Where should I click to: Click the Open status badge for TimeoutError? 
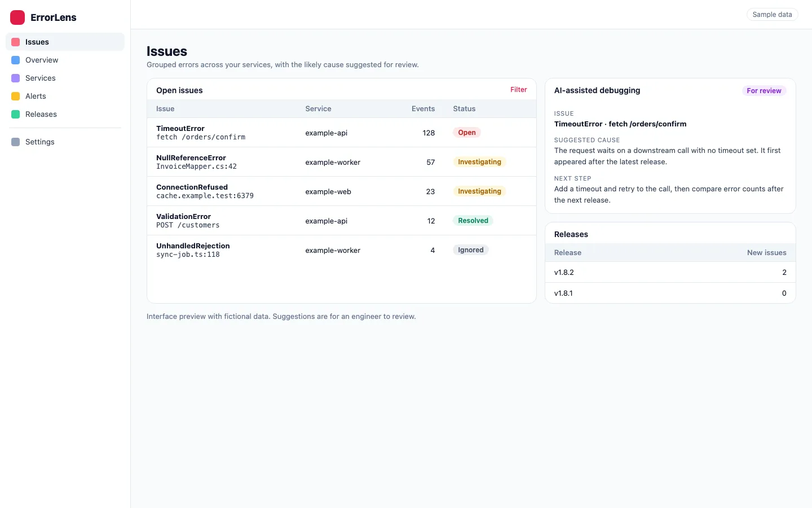[467, 133]
